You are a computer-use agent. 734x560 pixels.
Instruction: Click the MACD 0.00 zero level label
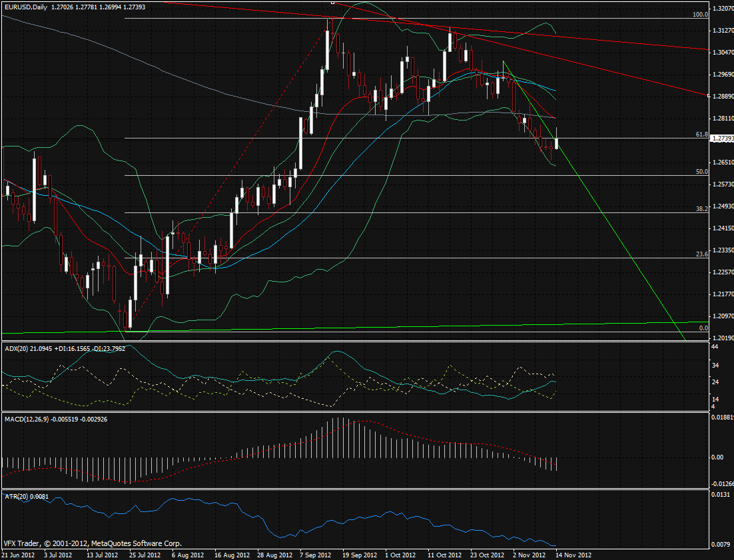click(x=717, y=457)
